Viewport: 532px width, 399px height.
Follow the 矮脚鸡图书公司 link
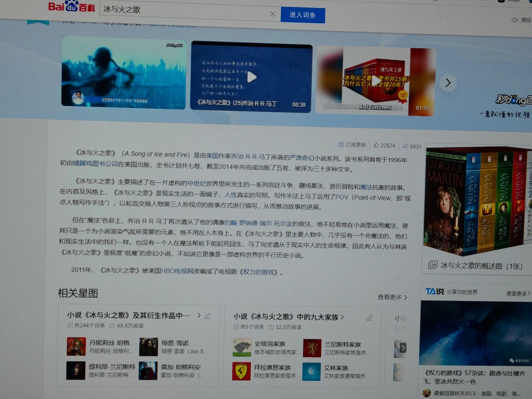tap(96, 164)
